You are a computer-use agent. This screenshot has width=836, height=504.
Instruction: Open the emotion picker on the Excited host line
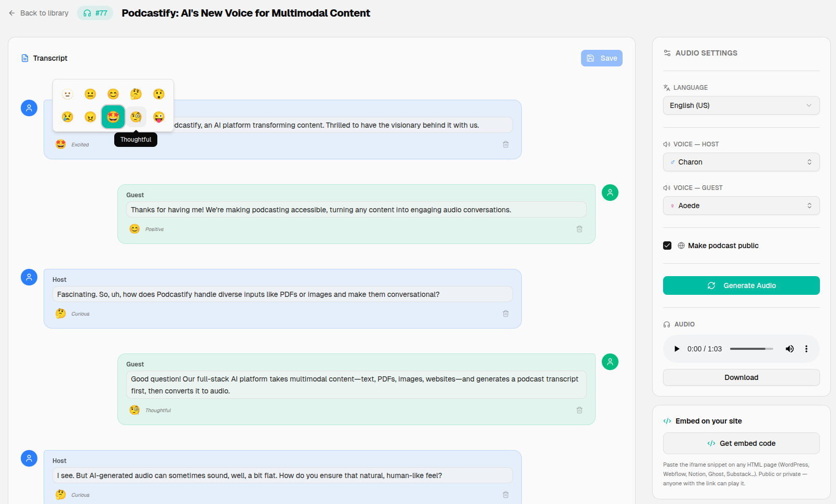61,144
